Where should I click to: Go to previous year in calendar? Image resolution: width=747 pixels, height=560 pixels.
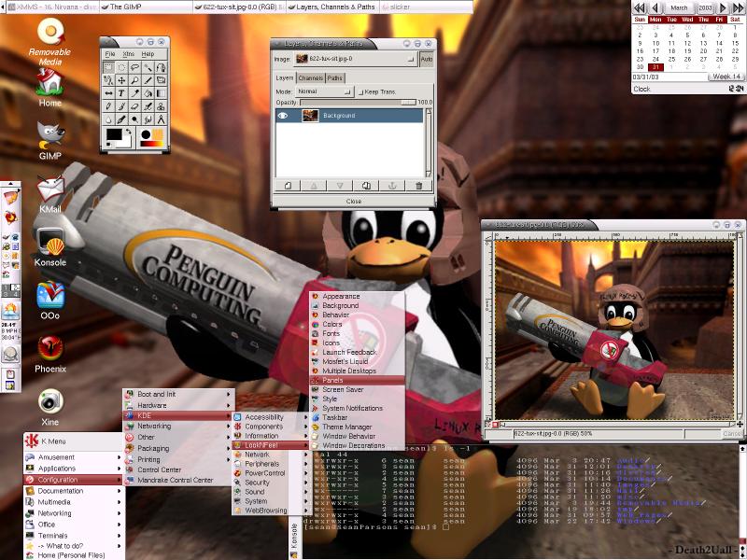click(x=640, y=7)
